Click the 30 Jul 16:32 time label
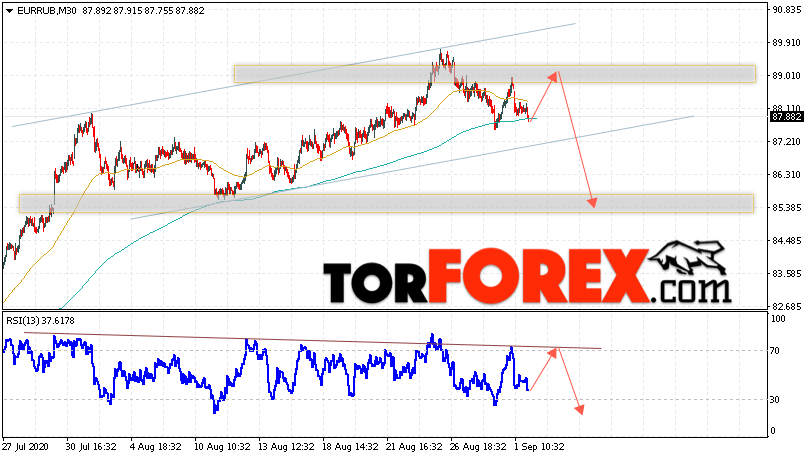Screen dimensions: 808x458 click(91, 447)
